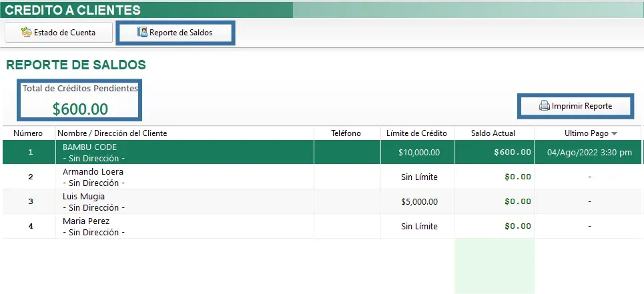This screenshot has height=294, width=644.
Task: Click the Estado de Cuenta scale icon
Action: click(x=27, y=33)
